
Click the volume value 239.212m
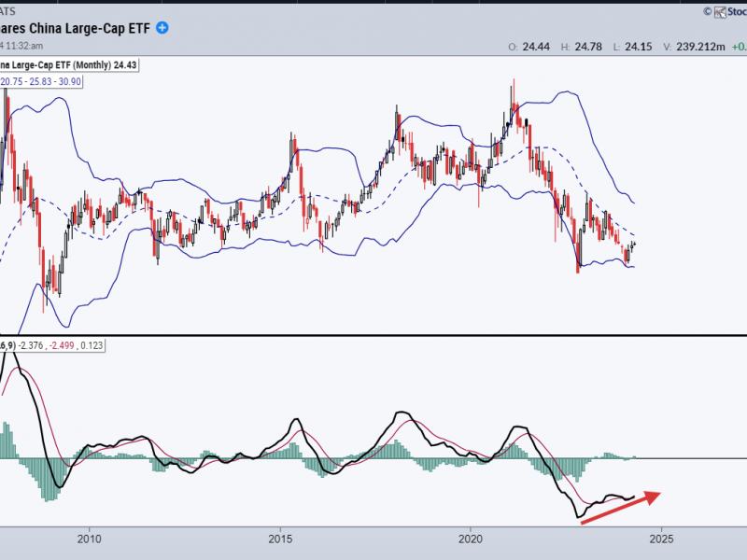point(700,47)
